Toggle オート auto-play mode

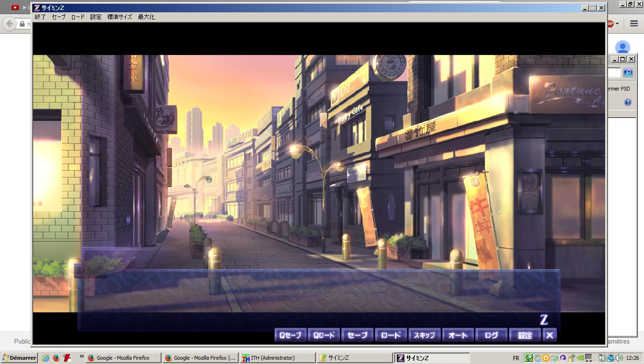458,335
